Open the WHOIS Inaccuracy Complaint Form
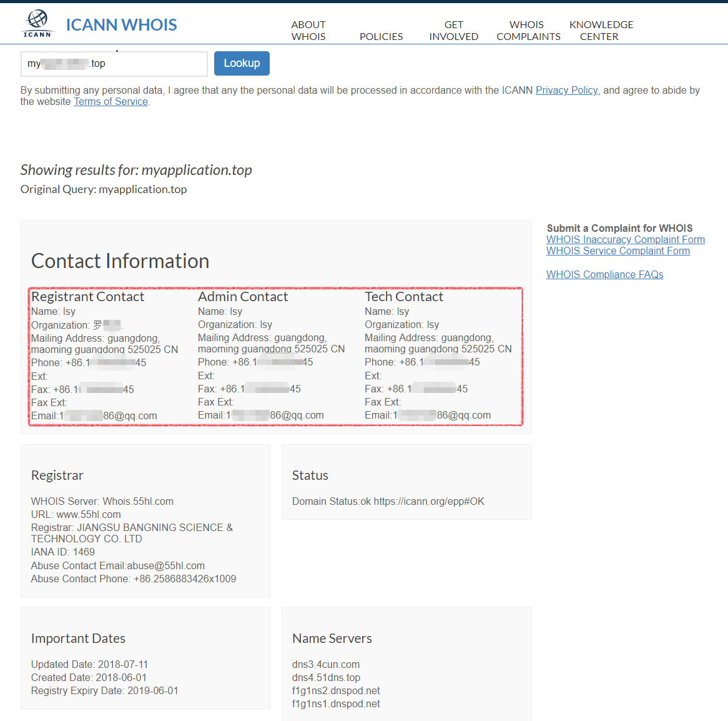This screenshot has width=728, height=721. 625,239
